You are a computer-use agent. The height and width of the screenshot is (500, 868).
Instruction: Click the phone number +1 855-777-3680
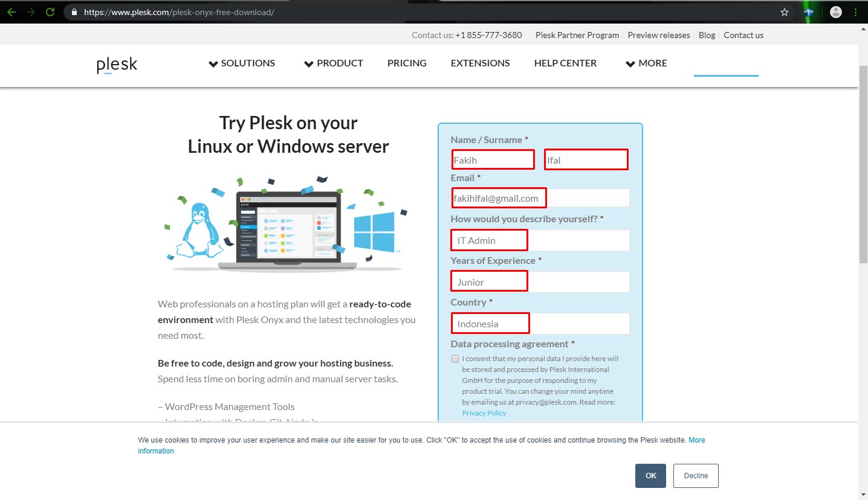coord(488,35)
